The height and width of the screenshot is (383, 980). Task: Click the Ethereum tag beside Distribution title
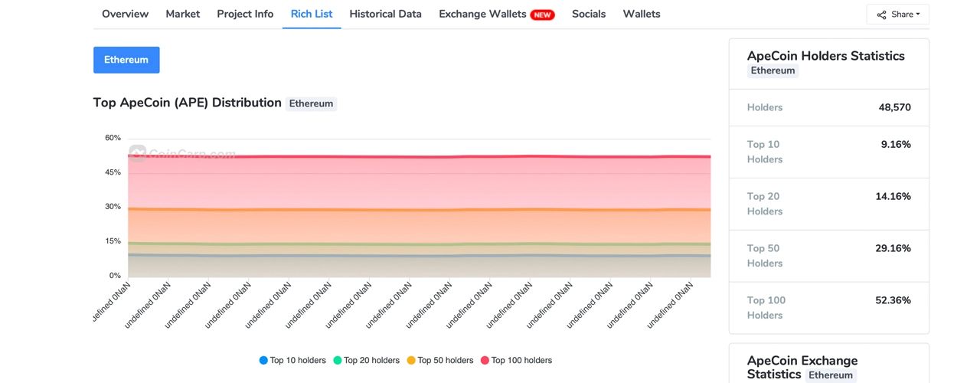click(311, 103)
